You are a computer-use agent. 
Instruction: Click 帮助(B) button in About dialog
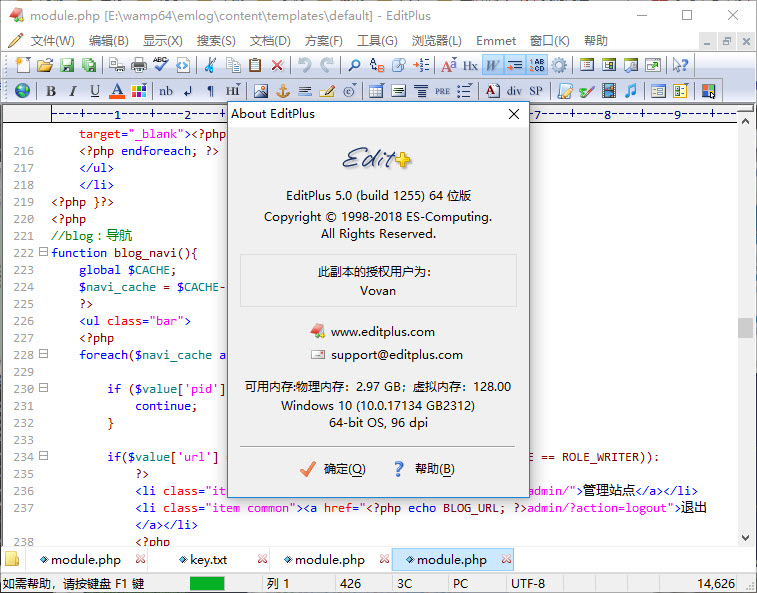423,469
